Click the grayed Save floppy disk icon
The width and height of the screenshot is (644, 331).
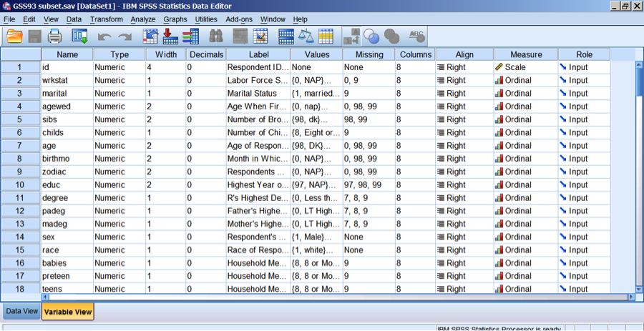(35, 36)
